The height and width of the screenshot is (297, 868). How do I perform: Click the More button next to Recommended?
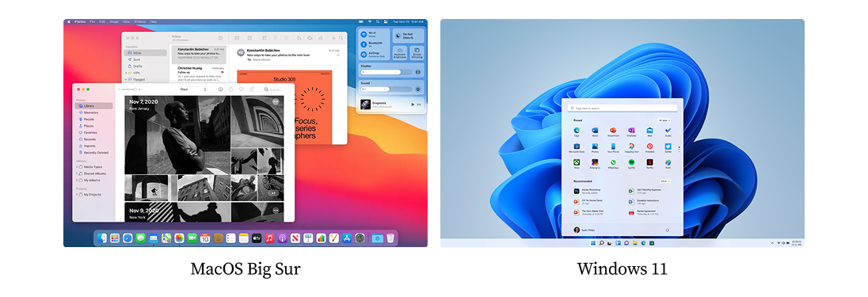click(x=664, y=181)
